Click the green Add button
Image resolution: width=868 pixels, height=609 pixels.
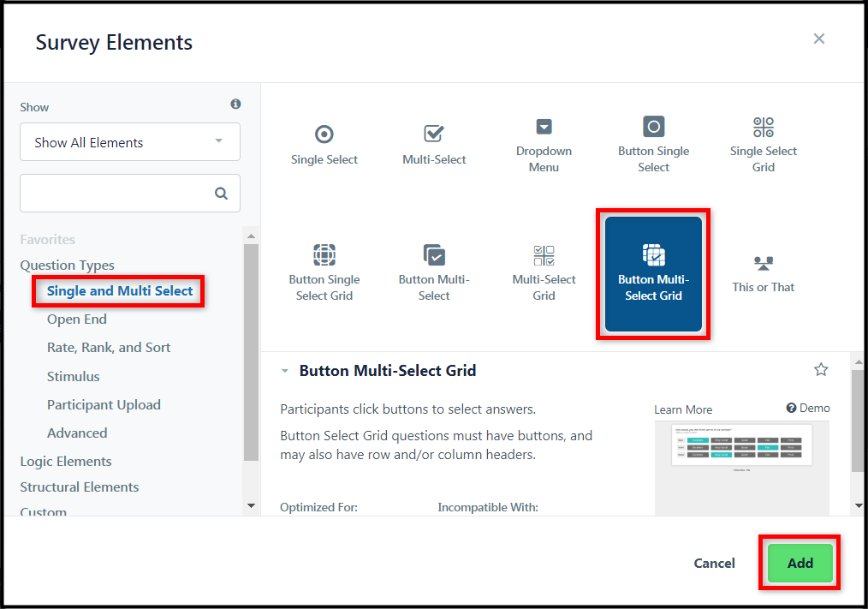800,563
